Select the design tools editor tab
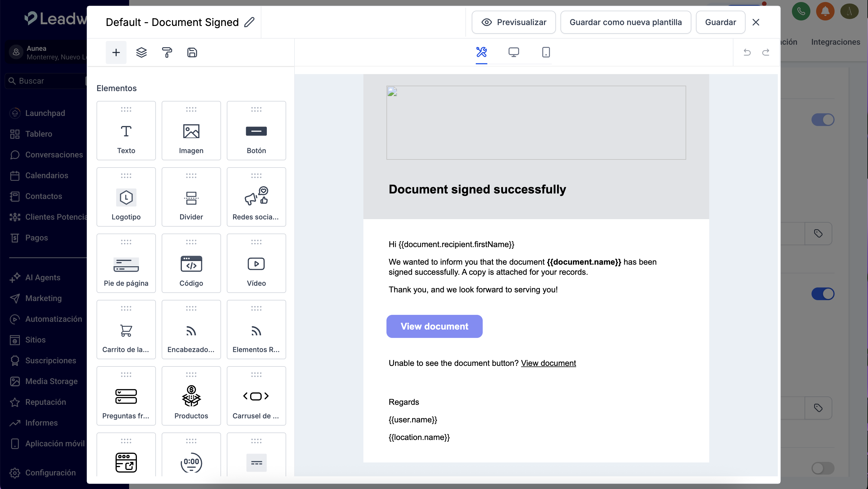The height and width of the screenshot is (489, 868). coord(481,52)
